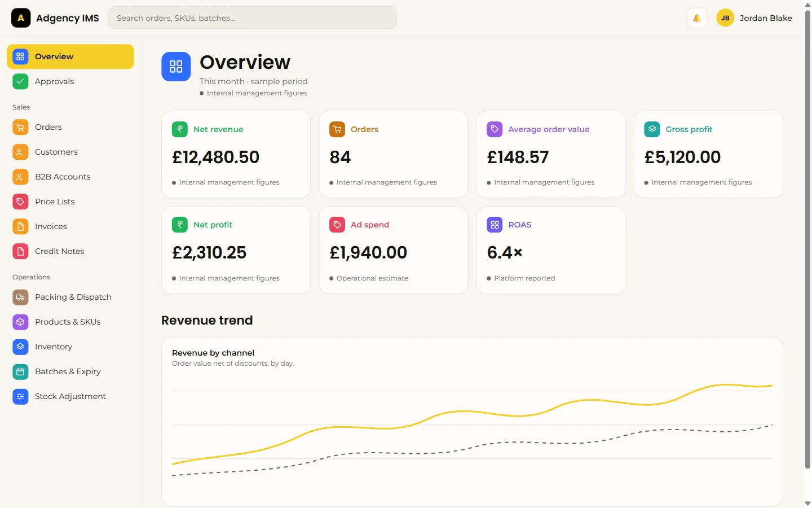Click the Net revenue card icon
This screenshot has width=812, height=508.
(x=180, y=129)
